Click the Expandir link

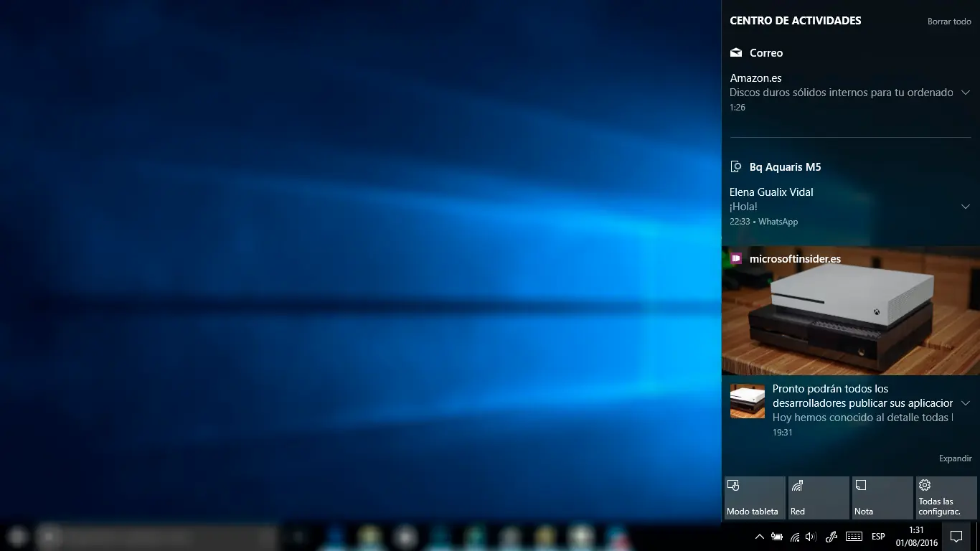point(955,458)
